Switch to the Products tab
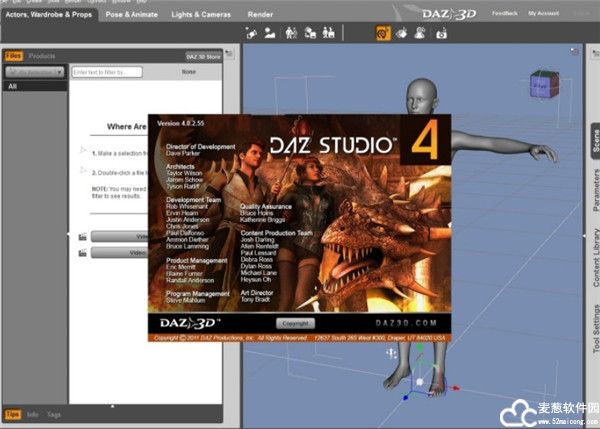The image size is (600, 429). [x=42, y=56]
